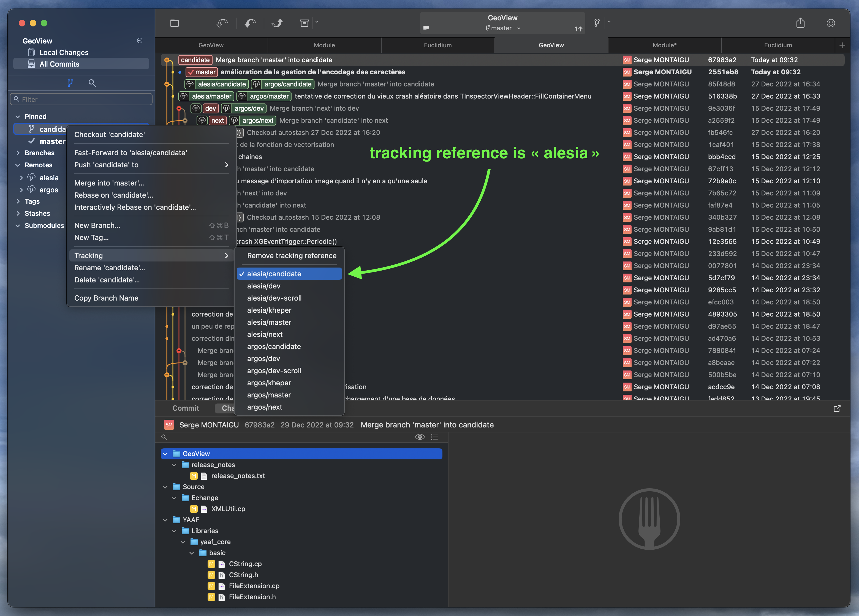Open a repository with the folder toolbar icon

tap(175, 23)
